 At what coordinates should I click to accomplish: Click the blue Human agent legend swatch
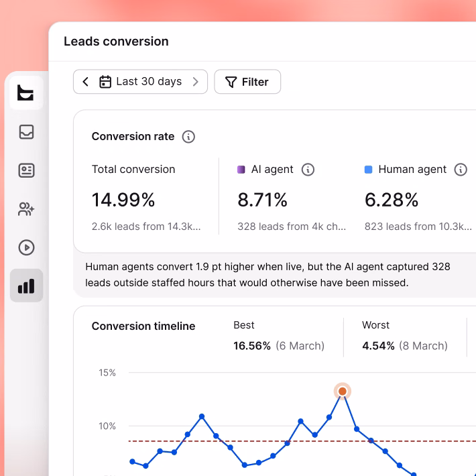click(368, 170)
